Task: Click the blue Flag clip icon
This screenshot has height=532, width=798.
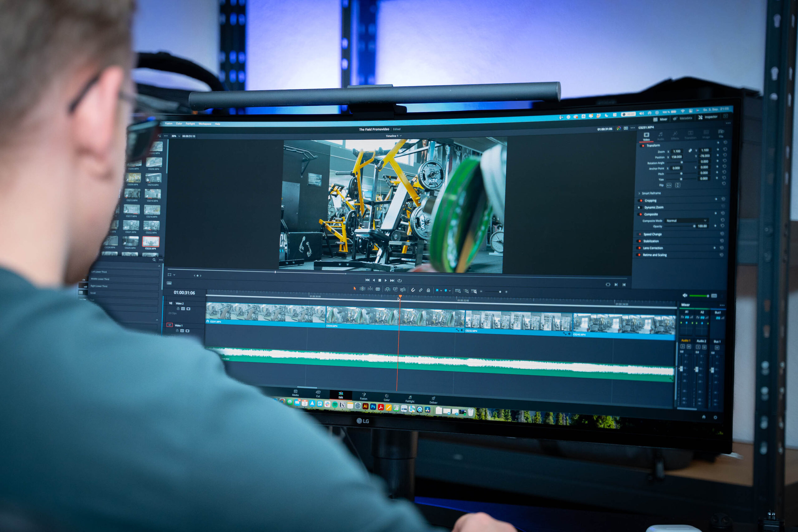Action: click(x=437, y=290)
